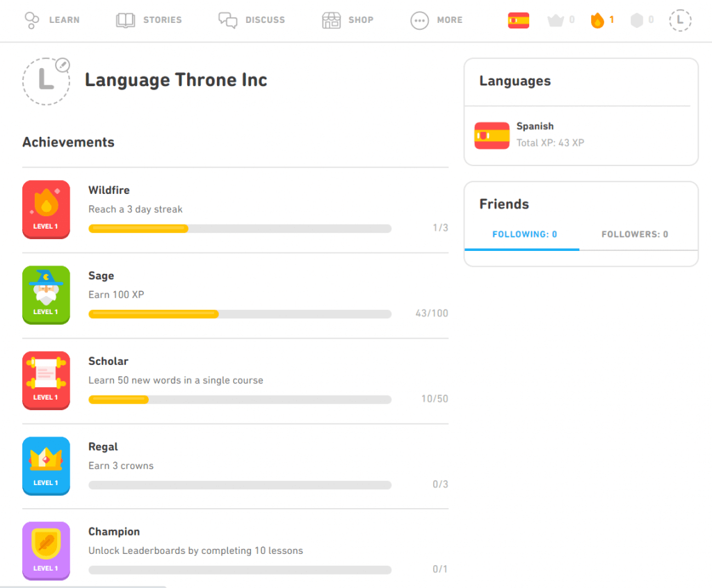Switch to the Followers tab
Viewport: 712px width, 588px height.
point(633,234)
